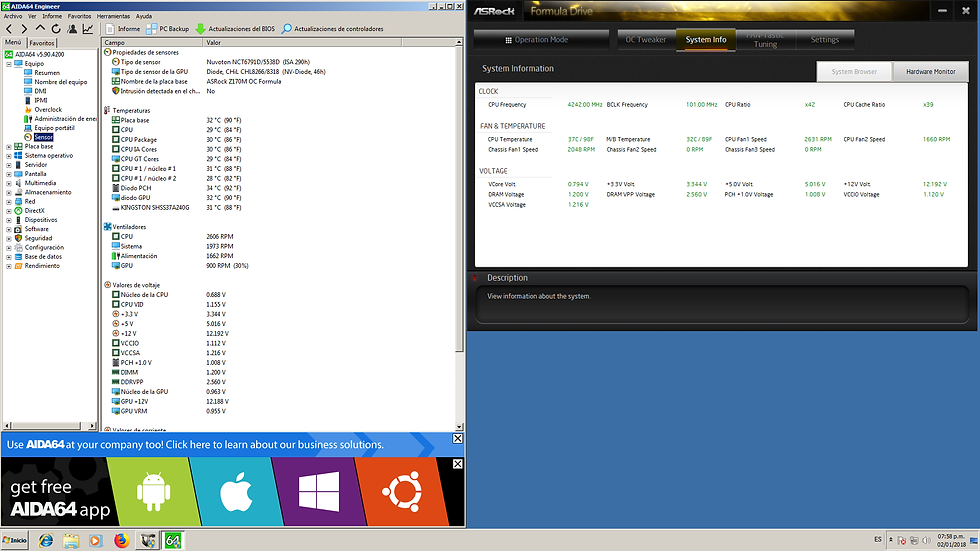This screenshot has width=980, height=551.
Task: Select the Configuración tree item
Action: point(44,247)
